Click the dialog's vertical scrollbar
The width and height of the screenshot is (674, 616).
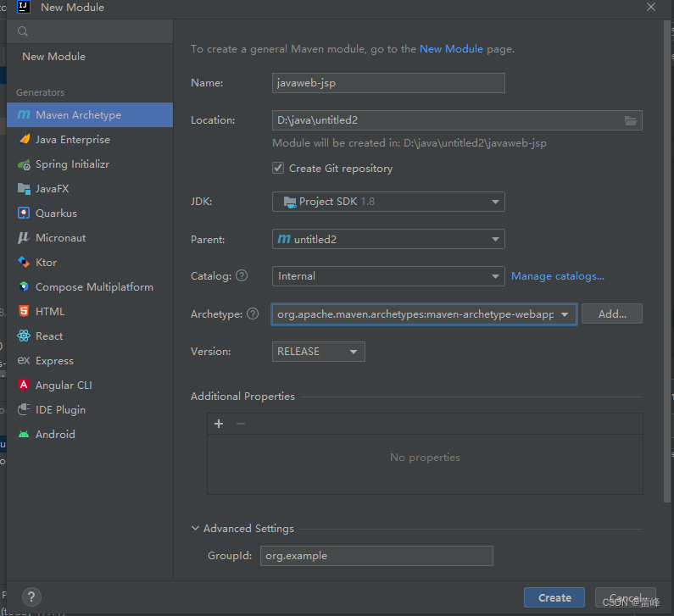click(667, 262)
